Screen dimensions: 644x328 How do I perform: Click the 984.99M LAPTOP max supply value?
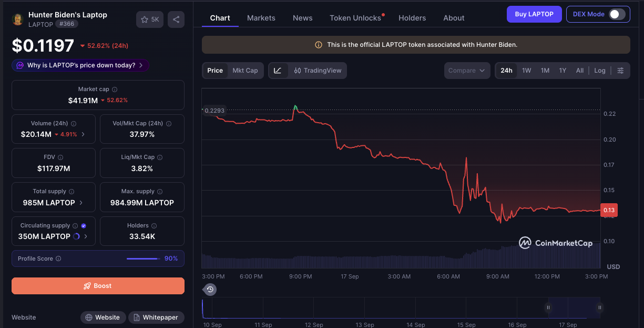142,203
